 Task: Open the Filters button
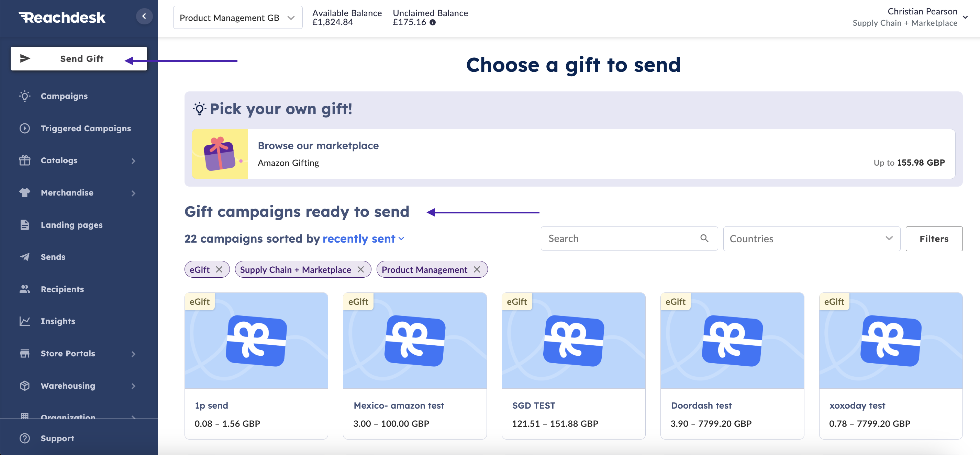click(934, 238)
